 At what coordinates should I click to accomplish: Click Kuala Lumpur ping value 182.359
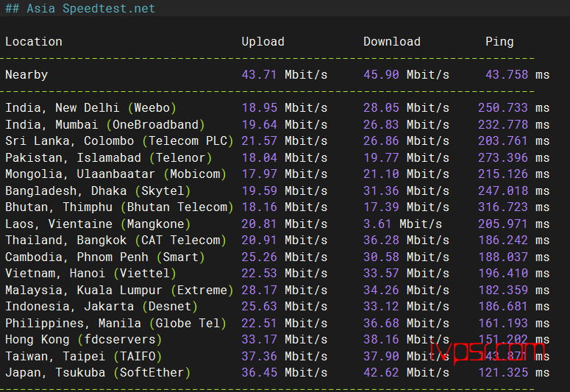[x=503, y=291]
